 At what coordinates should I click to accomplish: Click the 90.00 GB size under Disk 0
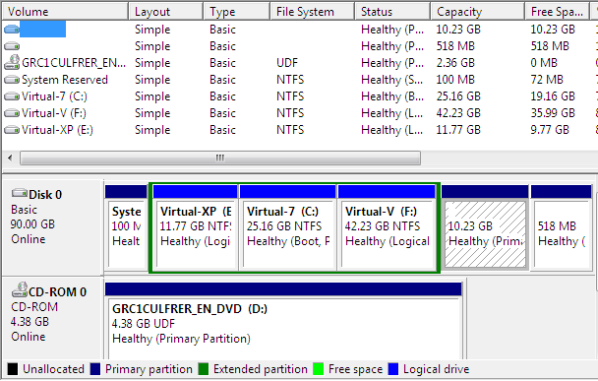click(33, 224)
